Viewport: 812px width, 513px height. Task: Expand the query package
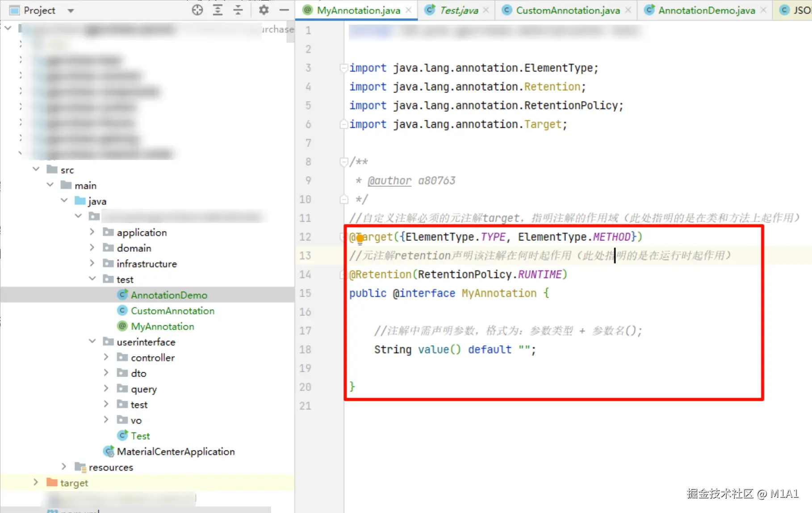pos(106,388)
